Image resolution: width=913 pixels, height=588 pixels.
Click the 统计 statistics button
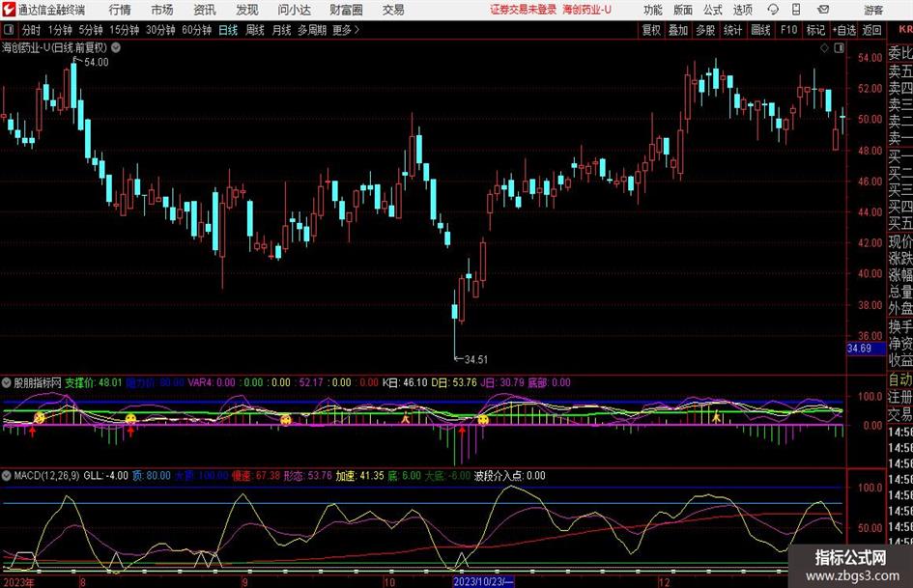click(732, 30)
